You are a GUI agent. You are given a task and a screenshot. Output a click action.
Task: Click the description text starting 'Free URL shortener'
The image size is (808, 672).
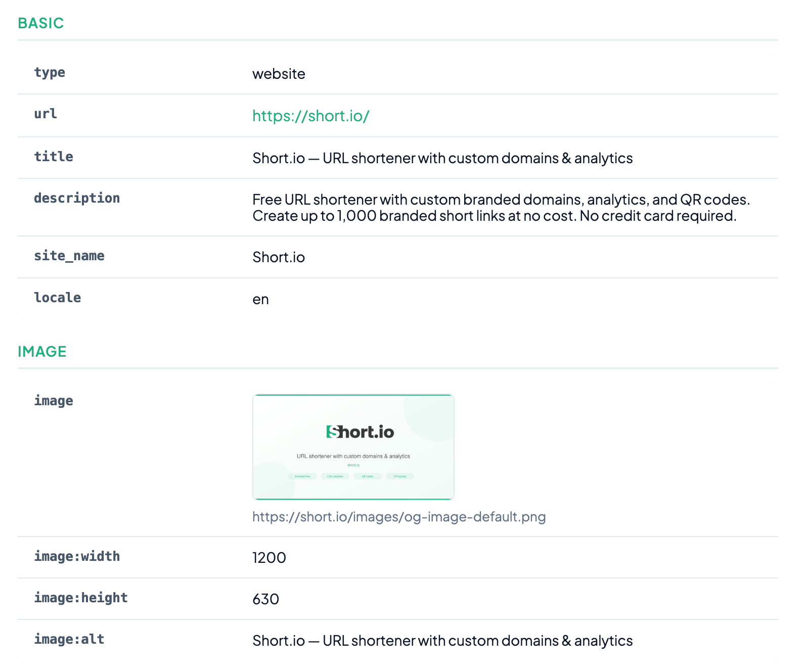tap(501, 208)
